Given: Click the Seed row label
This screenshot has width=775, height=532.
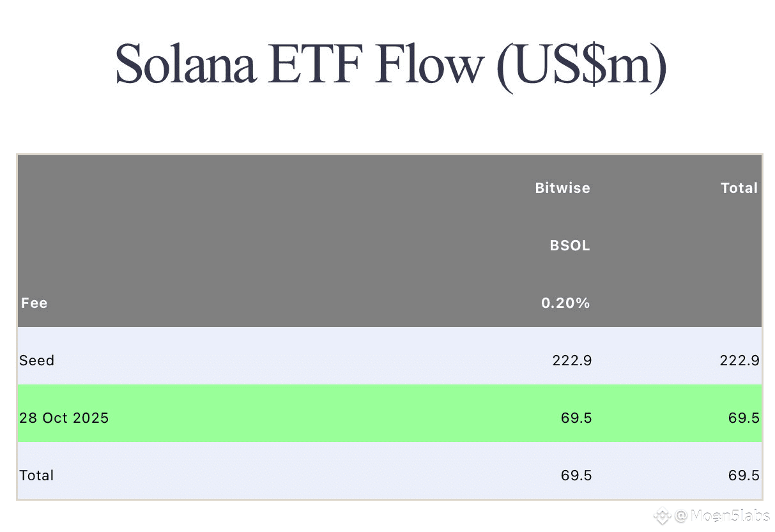Looking at the screenshot, I should pos(37,360).
